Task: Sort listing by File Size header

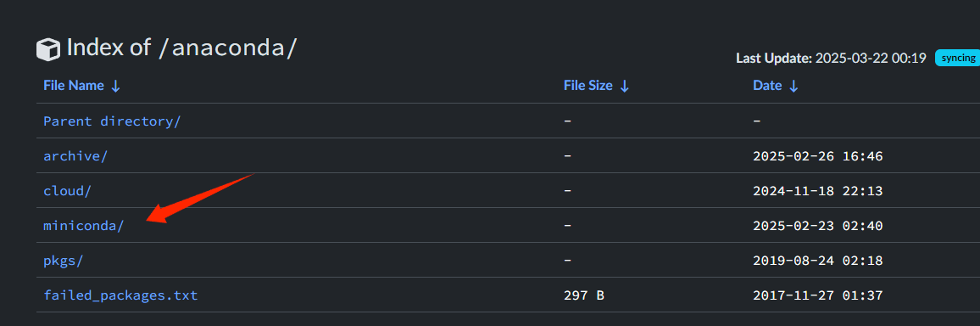Action: [x=588, y=86]
